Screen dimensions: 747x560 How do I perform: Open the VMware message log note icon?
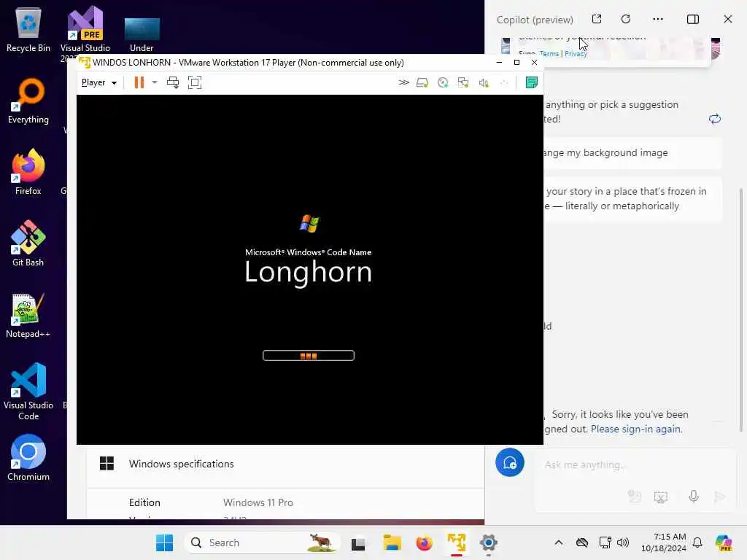(531, 82)
